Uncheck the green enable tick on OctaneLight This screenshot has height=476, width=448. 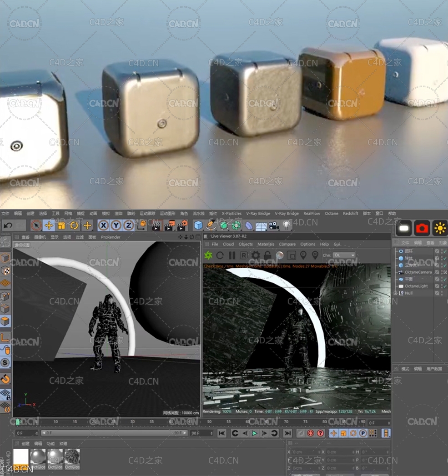(444, 286)
